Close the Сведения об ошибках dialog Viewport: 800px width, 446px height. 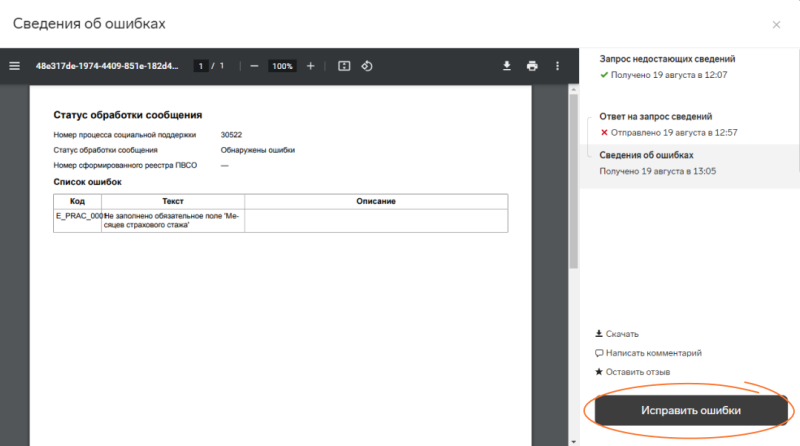click(x=776, y=24)
